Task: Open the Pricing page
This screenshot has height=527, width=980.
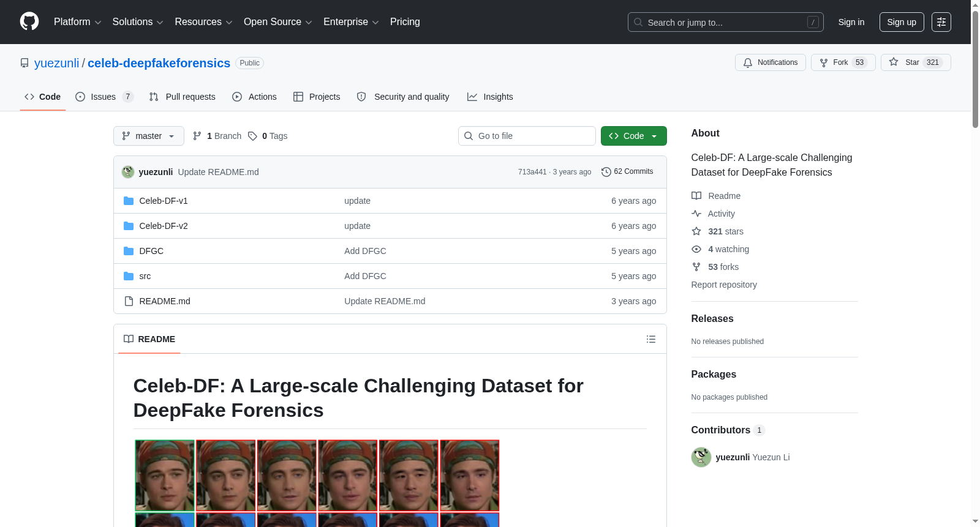Action: click(x=405, y=22)
